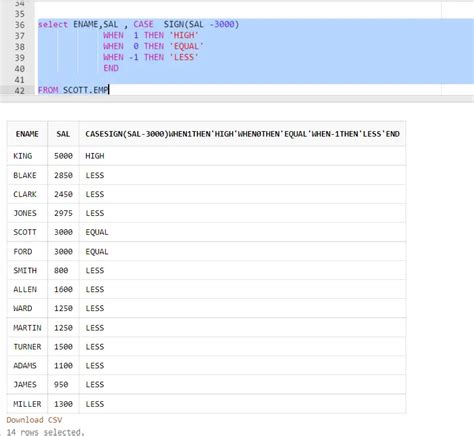Select the EQUAL cell in FORD row

tap(242, 251)
